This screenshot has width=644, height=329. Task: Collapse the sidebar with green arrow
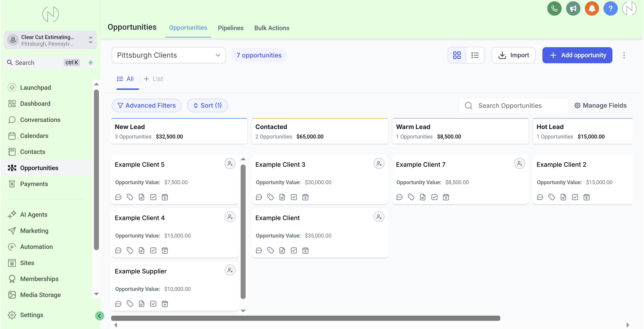[99, 316]
